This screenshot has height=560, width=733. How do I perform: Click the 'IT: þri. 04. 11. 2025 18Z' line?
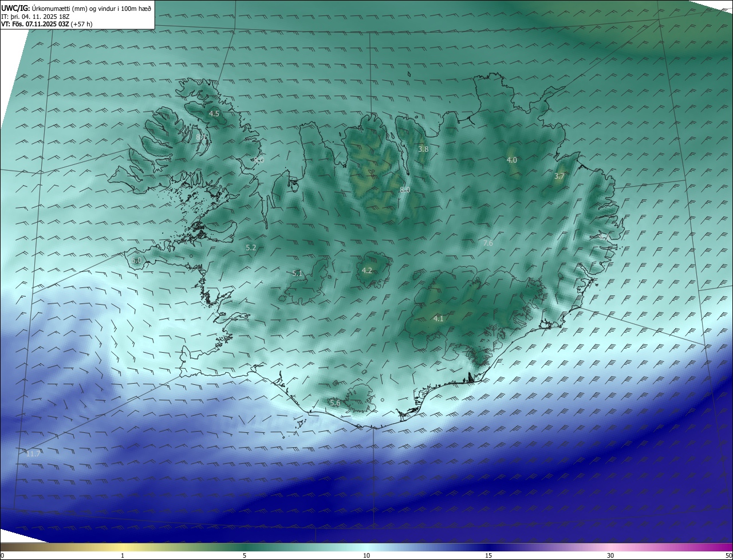[x=35, y=17]
